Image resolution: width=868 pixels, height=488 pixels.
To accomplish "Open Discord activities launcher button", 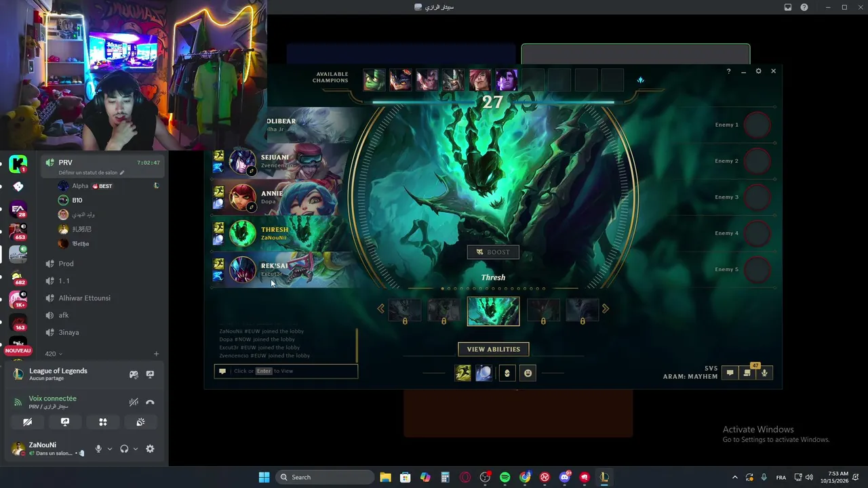I will click(103, 422).
